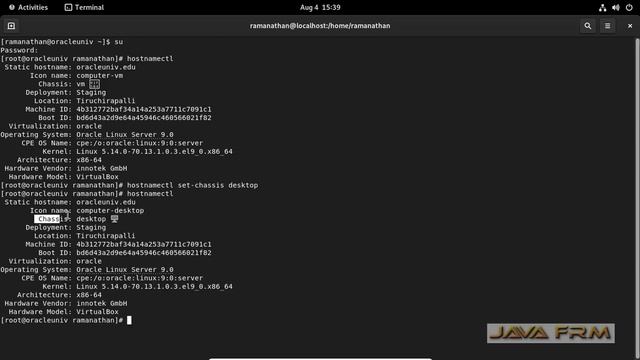The image size is (640, 360).
Task: Click the terminal search magnifier icon
Action: click(x=588, y=26)
